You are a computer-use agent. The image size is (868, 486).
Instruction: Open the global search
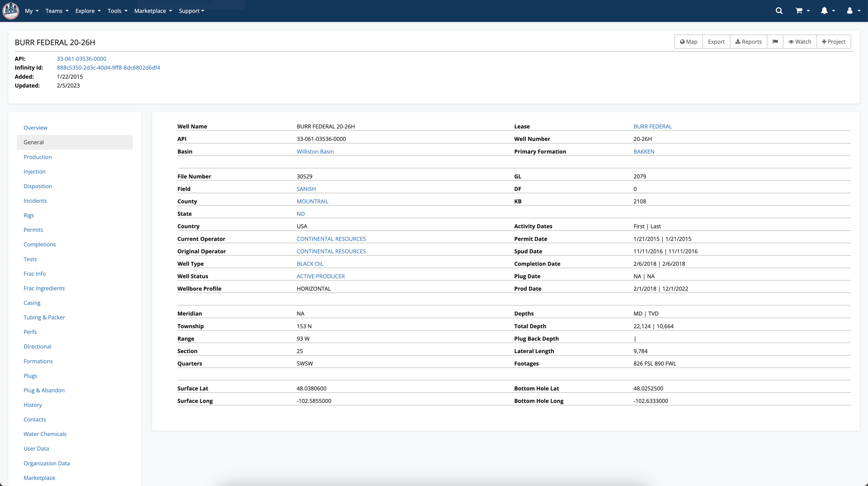point(778,11)
